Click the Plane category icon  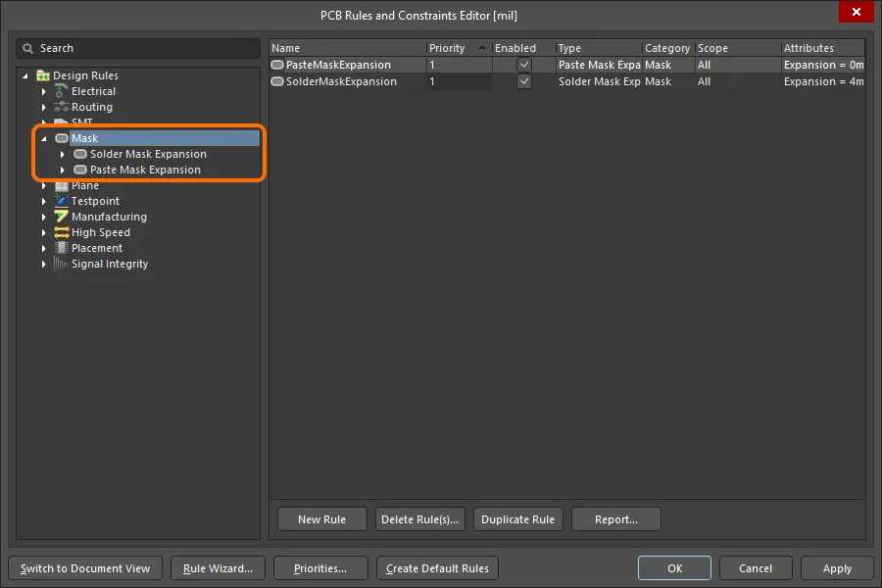coord(61,185)
